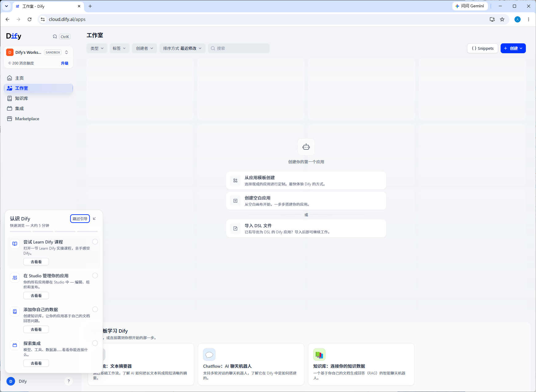Open a new browser tab

pyautogui.click(x=90, y=6)
